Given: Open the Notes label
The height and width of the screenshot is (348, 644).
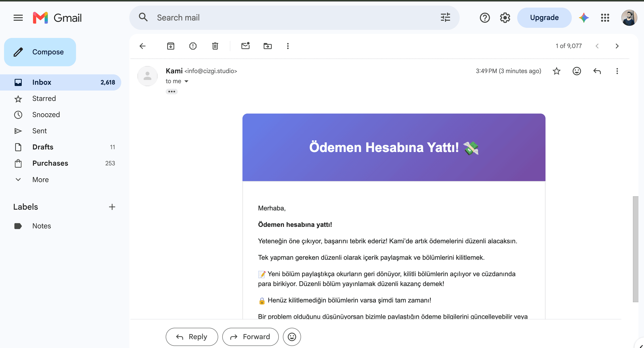Looking at the screenshot, I should 61,226.
